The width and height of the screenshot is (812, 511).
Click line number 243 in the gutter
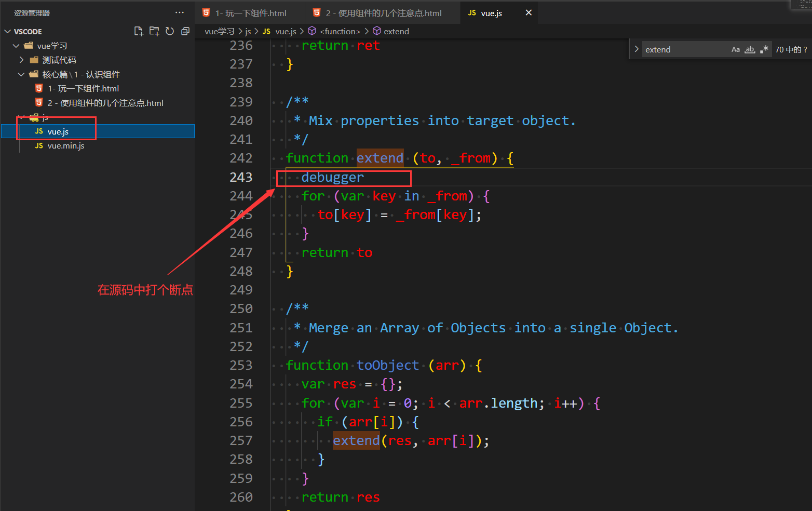click(x=241, y=177)
